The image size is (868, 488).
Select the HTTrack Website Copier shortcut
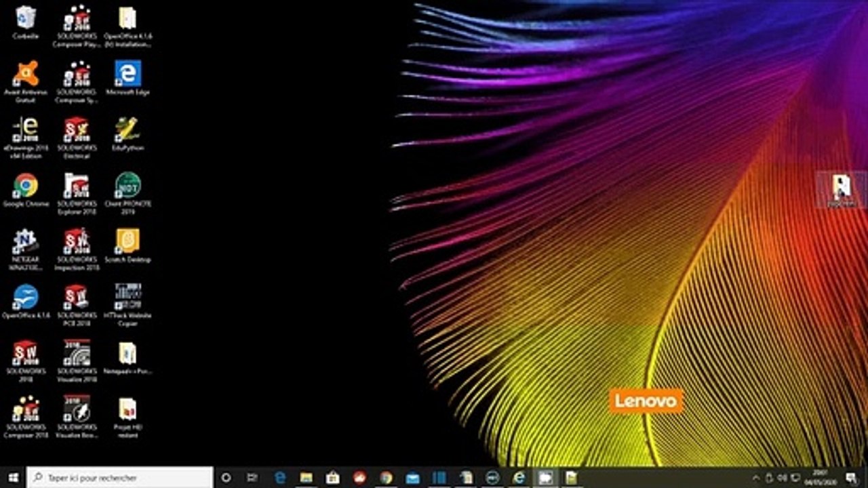click(127, 306)
